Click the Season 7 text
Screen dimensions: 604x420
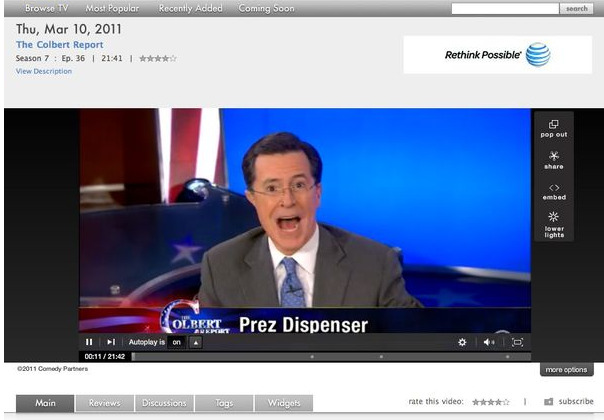(x=32, y=58)
